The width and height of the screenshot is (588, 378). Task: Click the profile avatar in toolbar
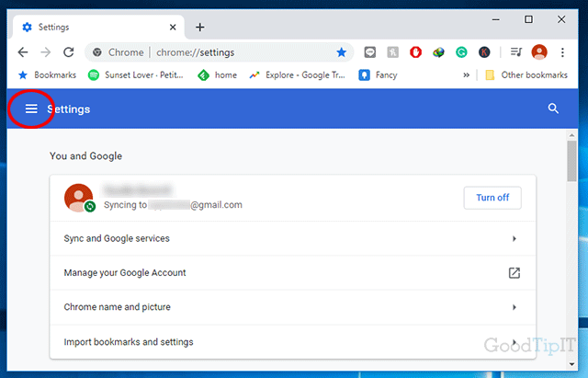[539, 52]
